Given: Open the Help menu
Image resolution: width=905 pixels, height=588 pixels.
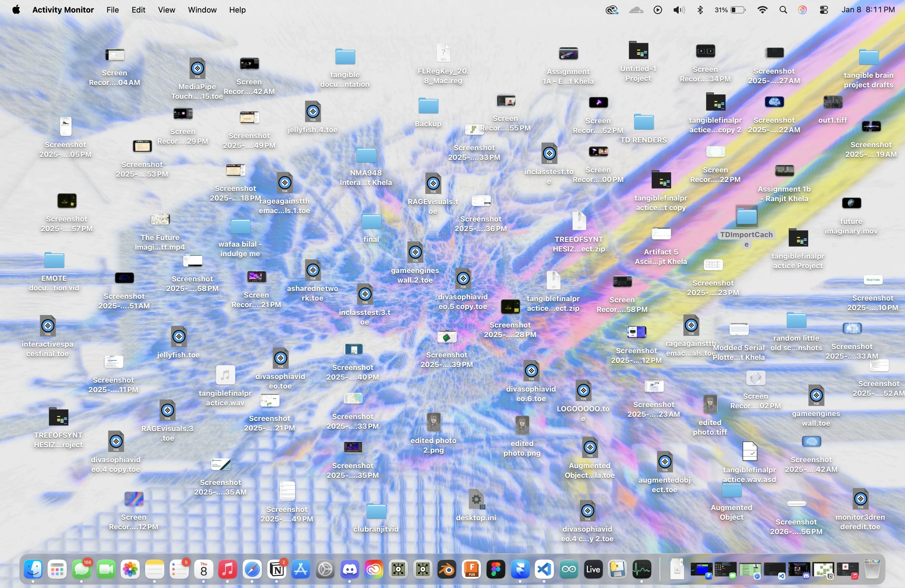Looking at the screenshot, I should [237, 10].
